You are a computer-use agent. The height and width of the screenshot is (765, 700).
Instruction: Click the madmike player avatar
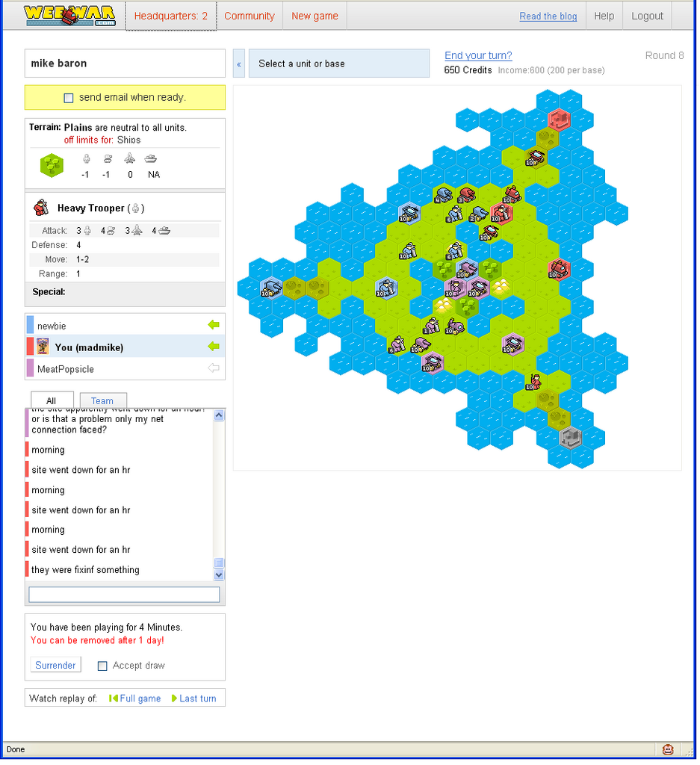(43, 347)
